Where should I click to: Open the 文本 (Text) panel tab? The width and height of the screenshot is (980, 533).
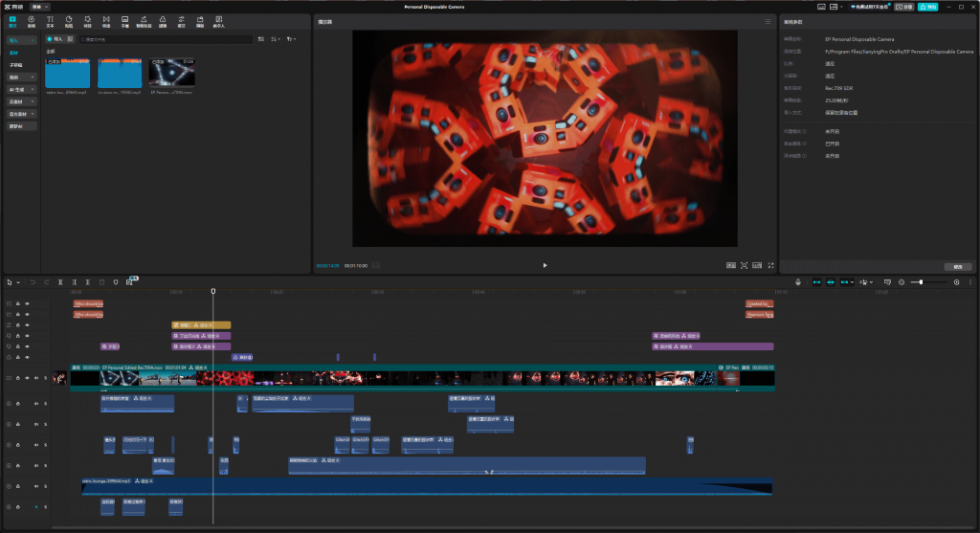[x=50, y=21]
